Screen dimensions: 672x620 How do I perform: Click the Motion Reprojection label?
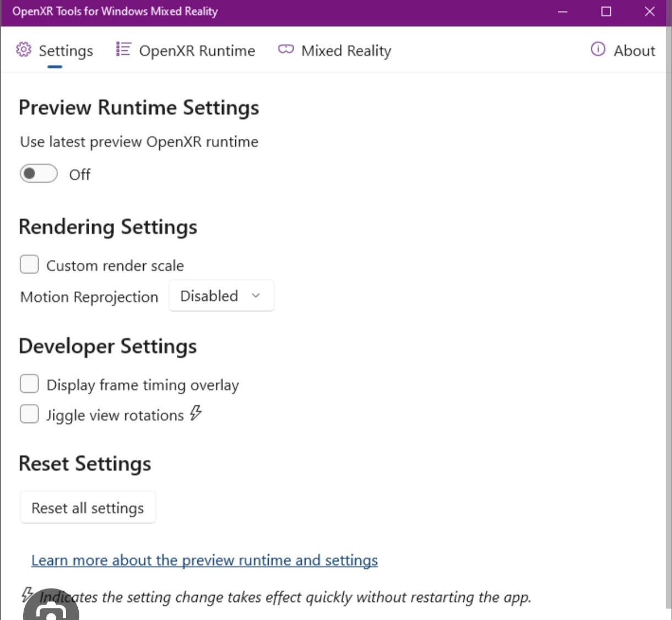click(89, 297)
